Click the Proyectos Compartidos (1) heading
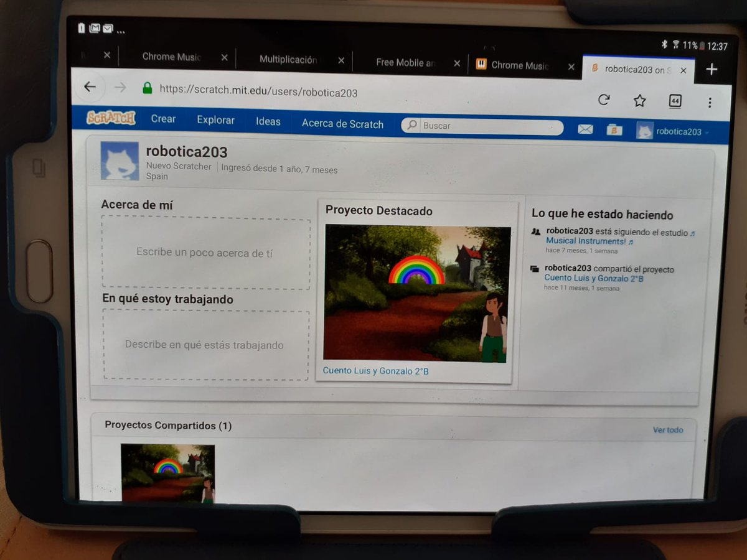The width and height of the screenshot is (747, 560). click(168, 426)
